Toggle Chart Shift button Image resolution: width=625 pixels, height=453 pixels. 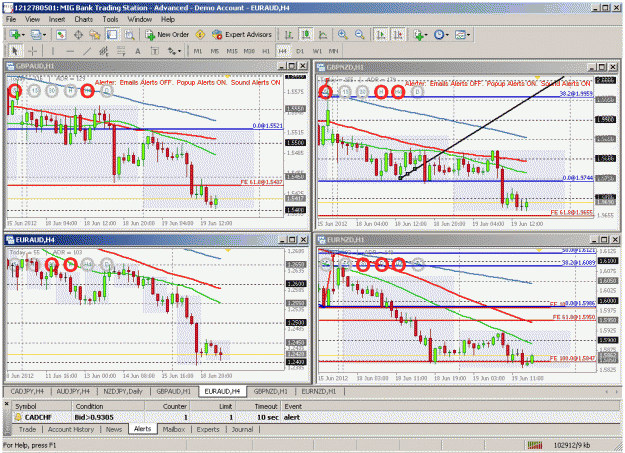(x=398, y=35)
